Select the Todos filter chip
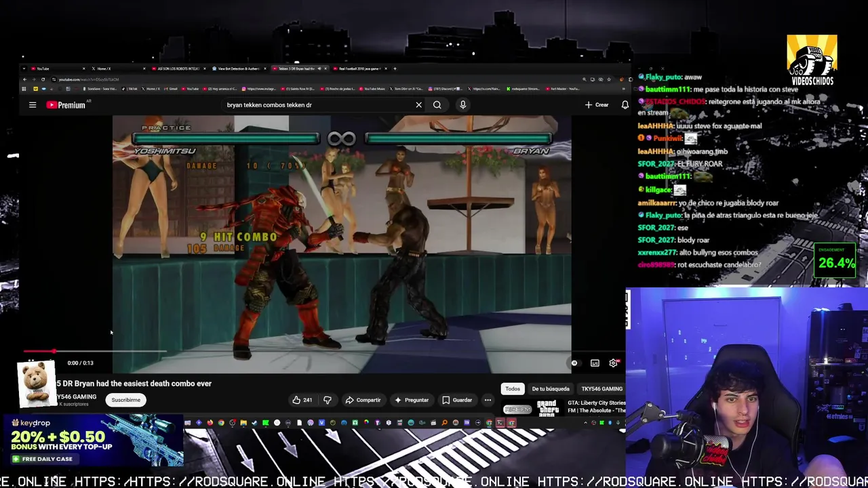This screenshot has width=868, height=488. [513, 389]
